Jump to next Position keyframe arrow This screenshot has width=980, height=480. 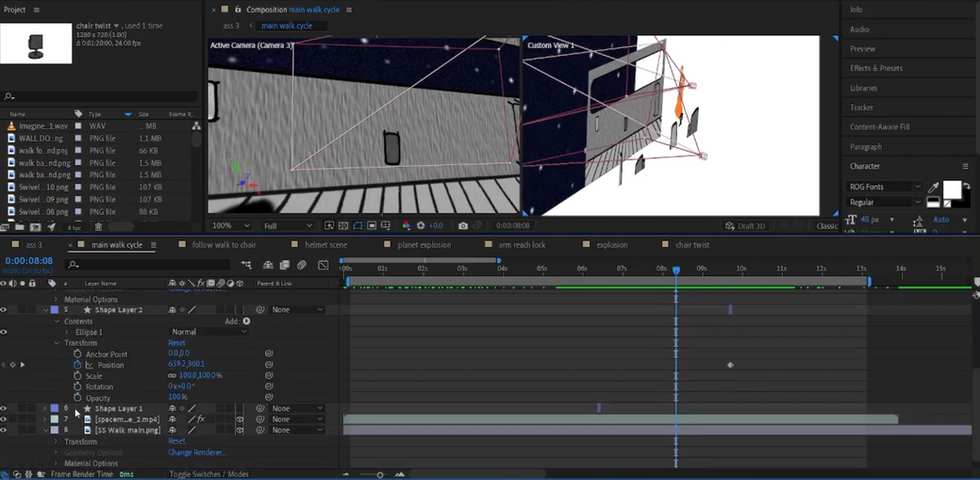click(23, 364)
